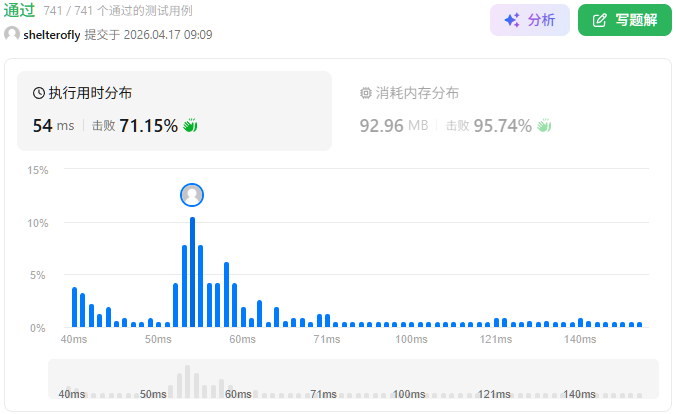This screenshot has width=677, height=414.
Task: Open the user avatar beside shelterofly
Action: point(12,35)
